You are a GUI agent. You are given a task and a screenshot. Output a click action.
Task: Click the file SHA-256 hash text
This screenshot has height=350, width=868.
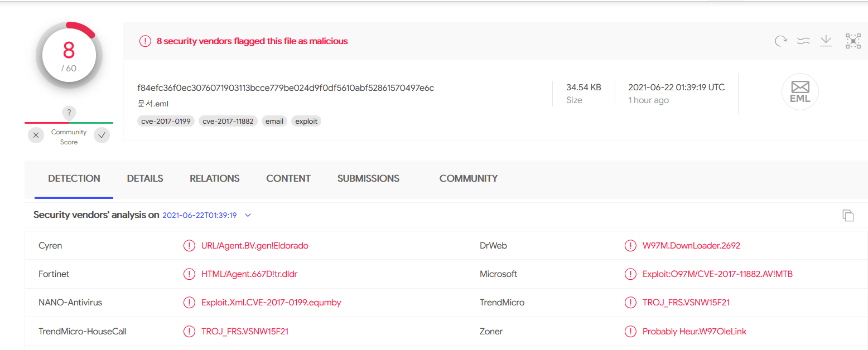tap(286, 87)
